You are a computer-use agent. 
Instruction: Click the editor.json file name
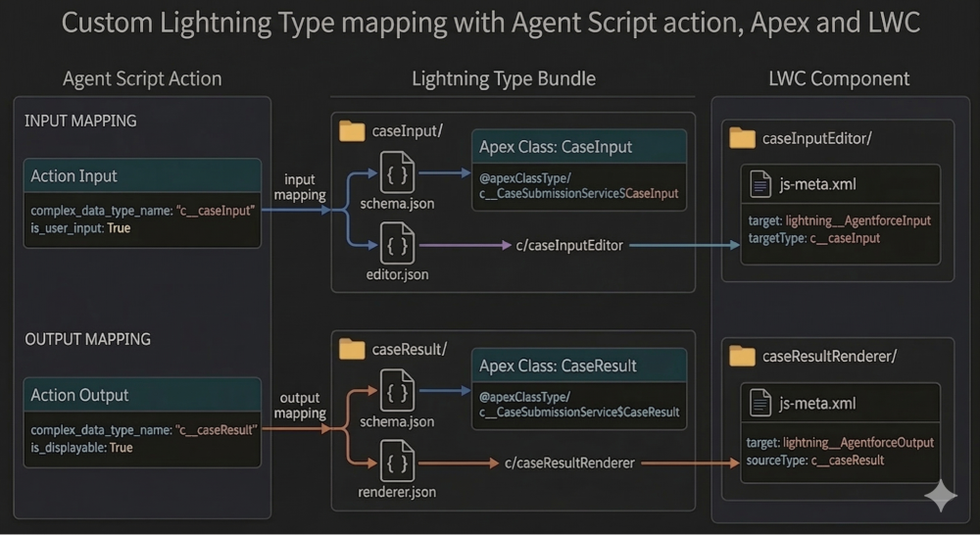(x=398, y=274)
